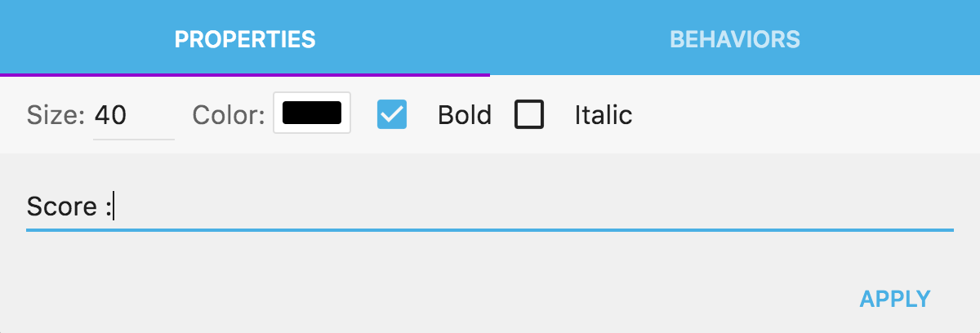Image resolution: width=980 pixels, height=333 pixels.
Task: Click the underline beneath the Size value
Action: (134, 139)
